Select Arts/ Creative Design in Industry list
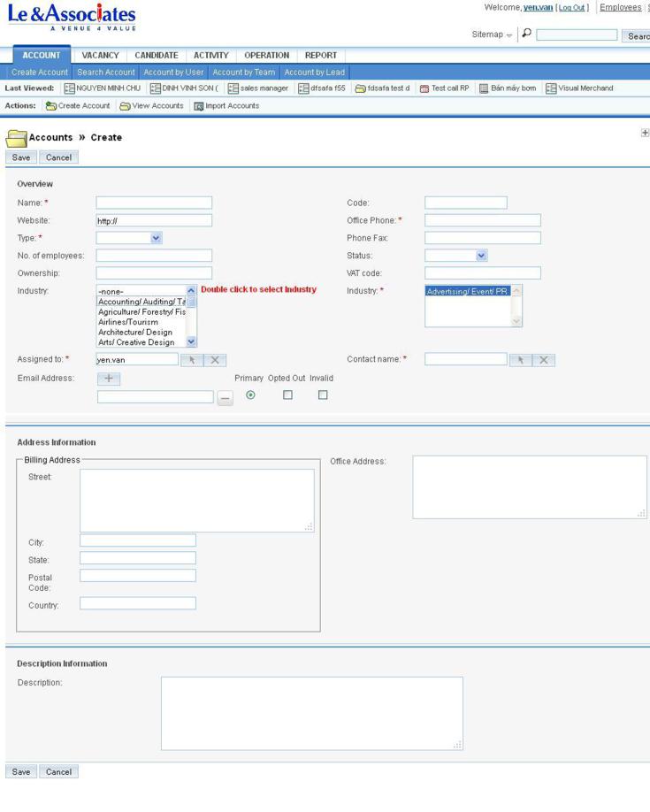This screenshot has width=650, height=812. click(141, 342)
